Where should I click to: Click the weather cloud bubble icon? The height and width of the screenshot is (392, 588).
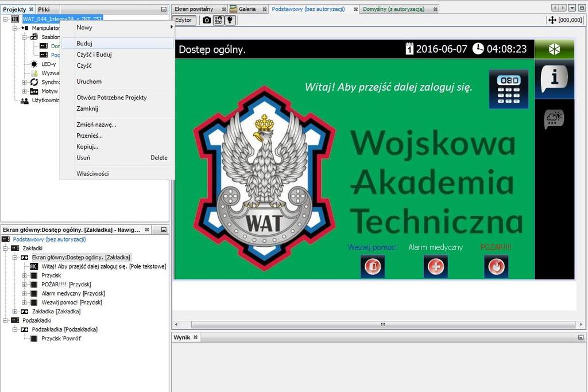(x=554, y=119)
